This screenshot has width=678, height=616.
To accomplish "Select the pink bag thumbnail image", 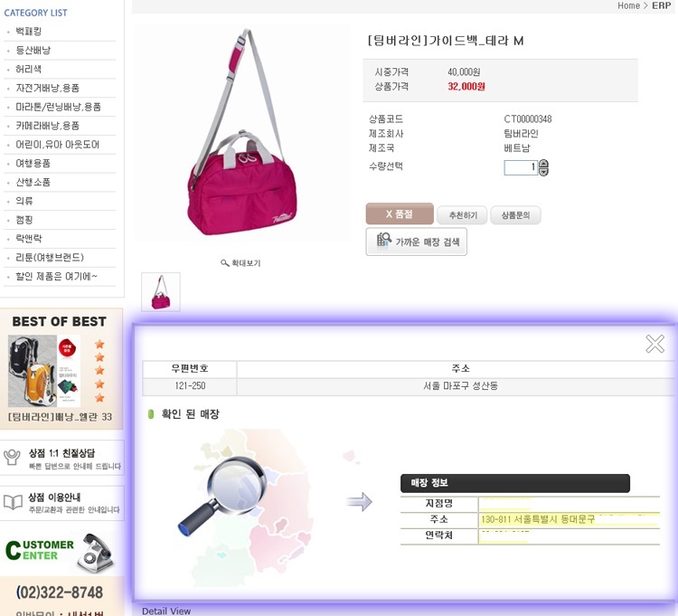I will [161, 292].
